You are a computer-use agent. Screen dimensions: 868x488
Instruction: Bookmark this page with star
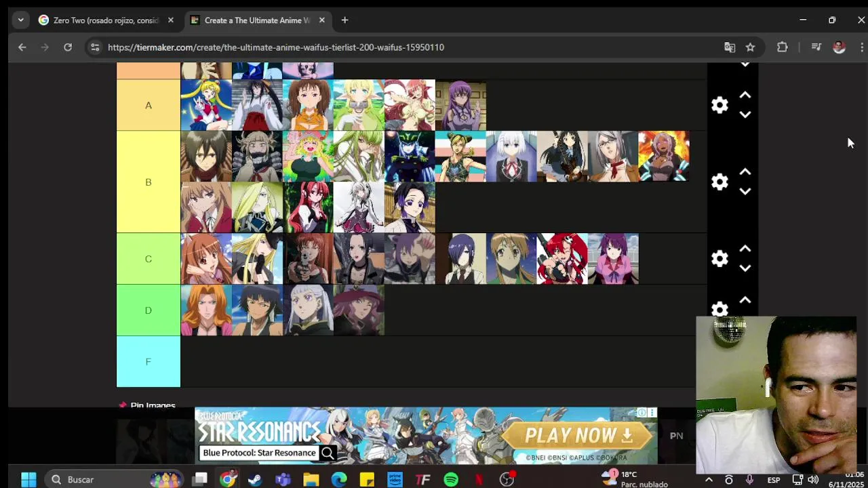[750, 47]
